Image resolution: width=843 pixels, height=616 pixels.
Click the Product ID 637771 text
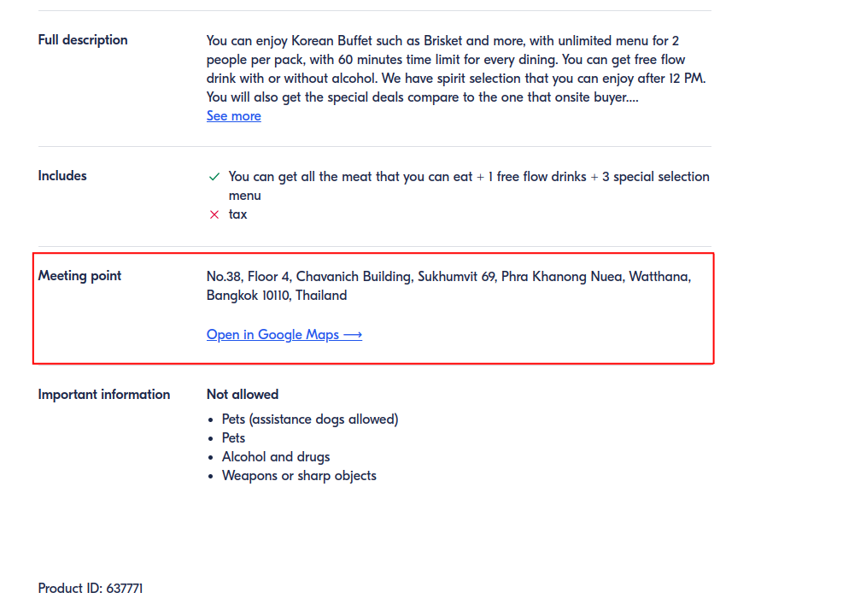click(x=91, y=589)
